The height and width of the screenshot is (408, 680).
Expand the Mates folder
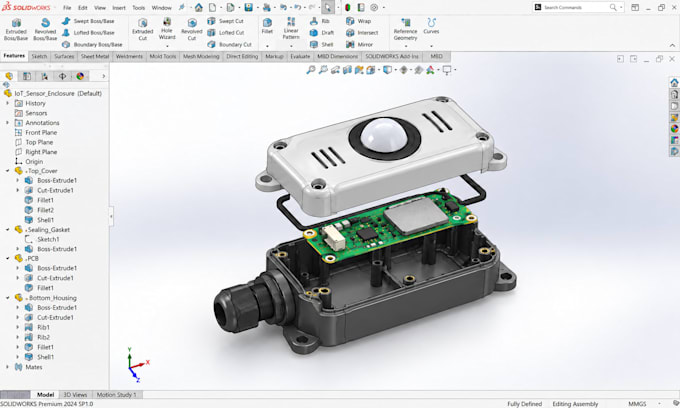(7, 367)
